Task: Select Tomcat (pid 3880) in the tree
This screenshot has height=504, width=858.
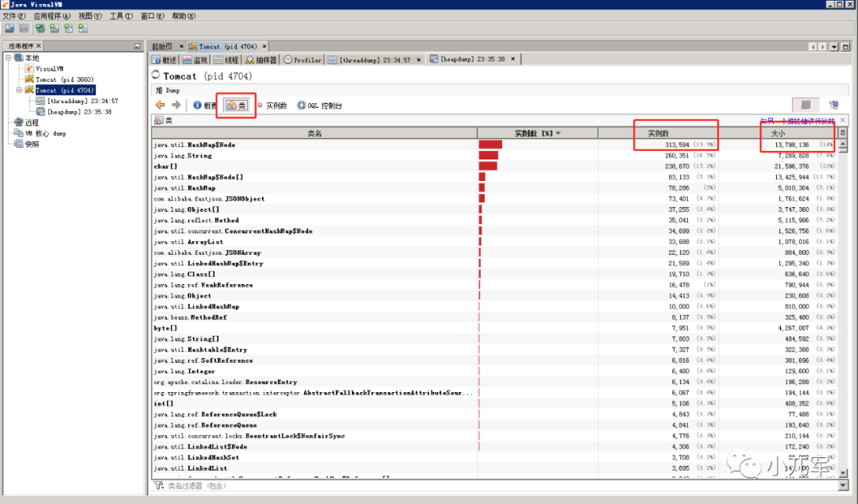Action: click(x=64, y=79)
